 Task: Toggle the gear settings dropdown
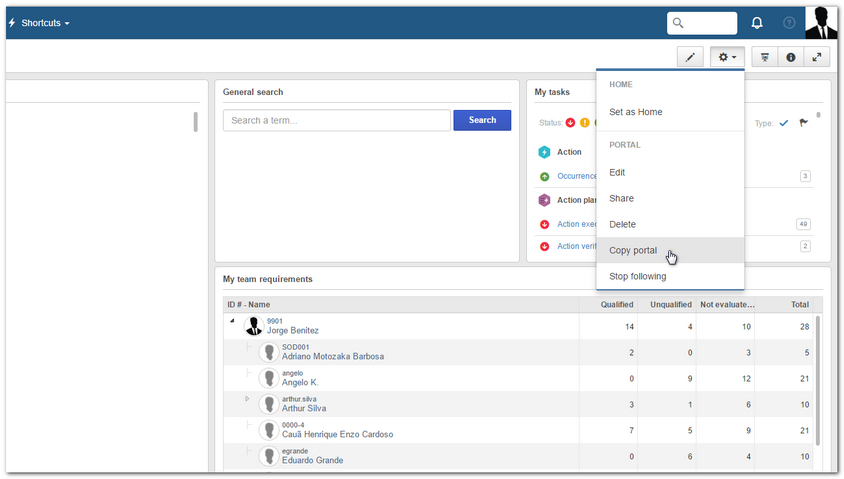(727, 57)
